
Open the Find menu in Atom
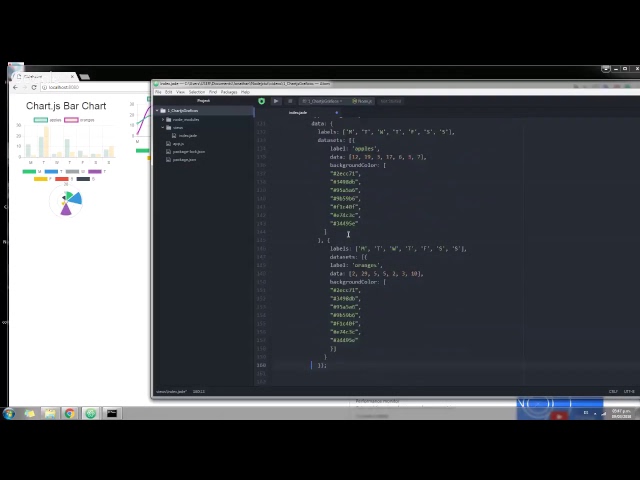(213, 92)
